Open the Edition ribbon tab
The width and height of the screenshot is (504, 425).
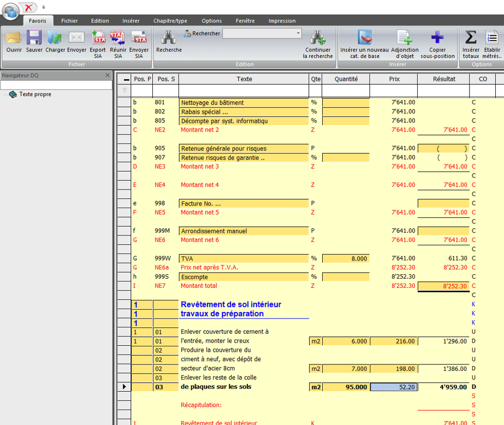coord(100,21)
